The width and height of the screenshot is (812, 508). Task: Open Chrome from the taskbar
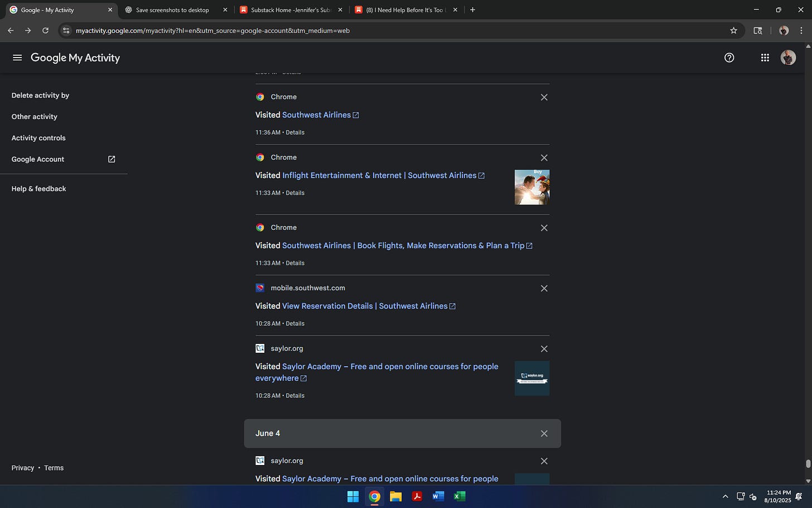374,496
